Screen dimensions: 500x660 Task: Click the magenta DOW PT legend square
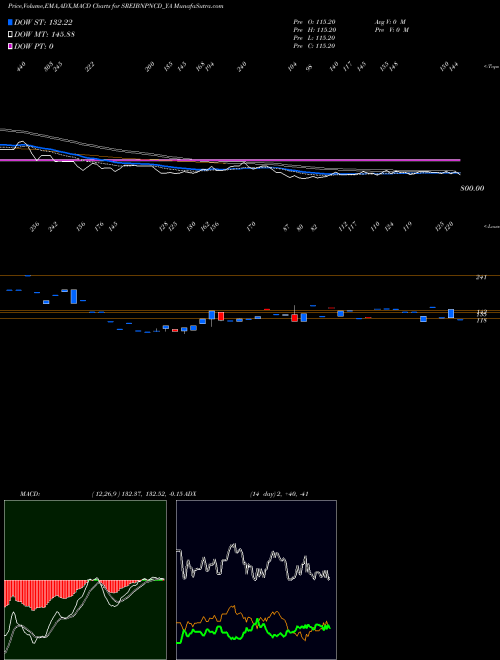tap(10, 46)
